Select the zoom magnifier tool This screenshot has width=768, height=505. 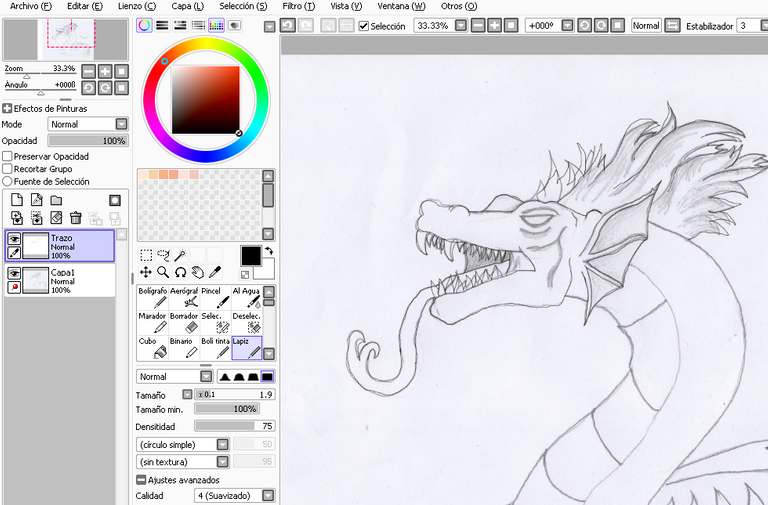(x=163, y=272)
